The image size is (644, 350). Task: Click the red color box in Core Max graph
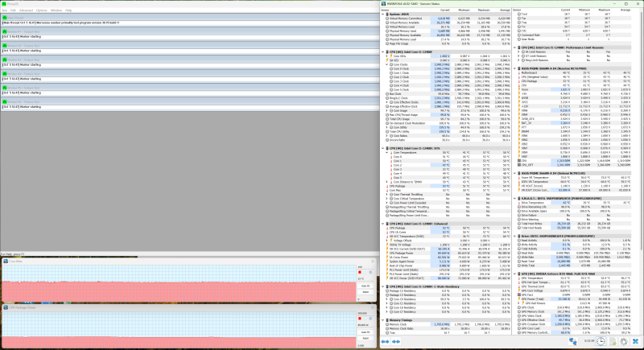361,271
